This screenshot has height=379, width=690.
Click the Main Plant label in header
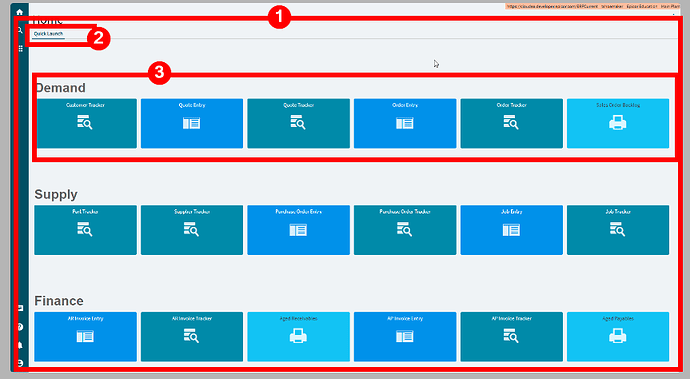[670, 7]
